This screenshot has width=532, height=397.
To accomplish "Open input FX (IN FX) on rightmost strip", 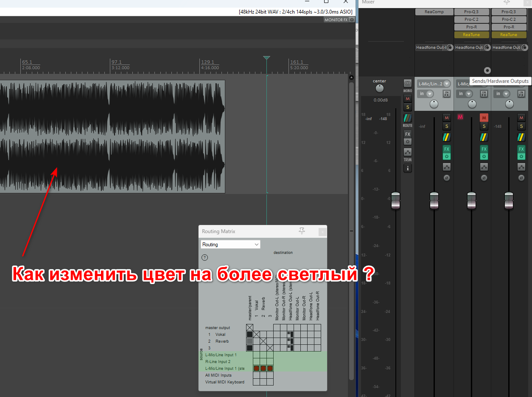I will pyautogui.click(x=522, y=94).
